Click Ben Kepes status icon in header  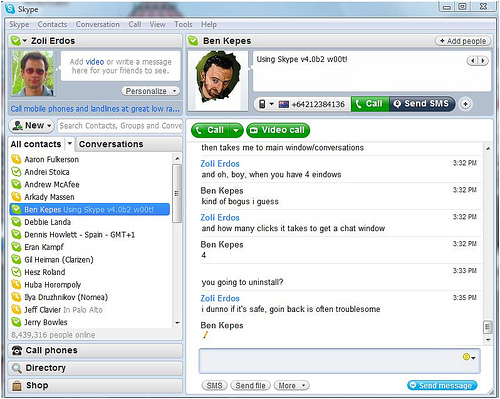(193, 41)
